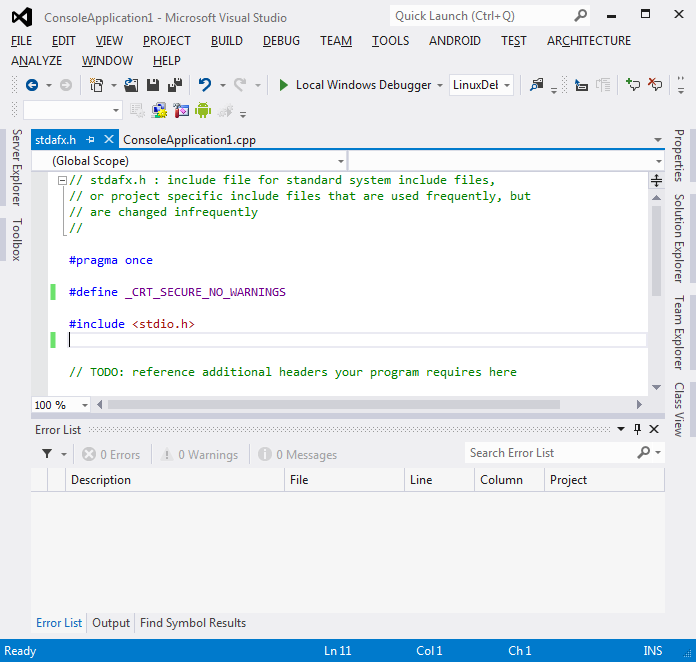Screen dimensions: 696x662
Task: Switch to Find Symbol Results tab
Action: (x=193, y=623)
